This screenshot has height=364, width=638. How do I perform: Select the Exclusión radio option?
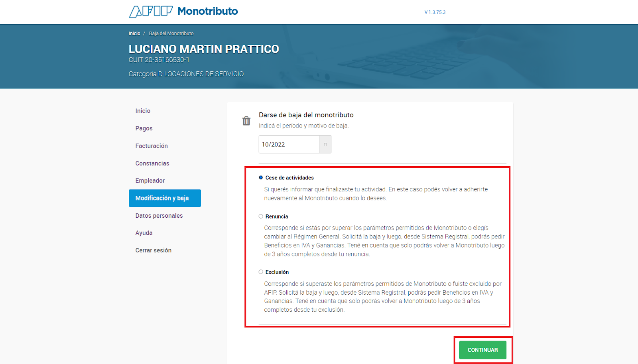click(261, 272)
